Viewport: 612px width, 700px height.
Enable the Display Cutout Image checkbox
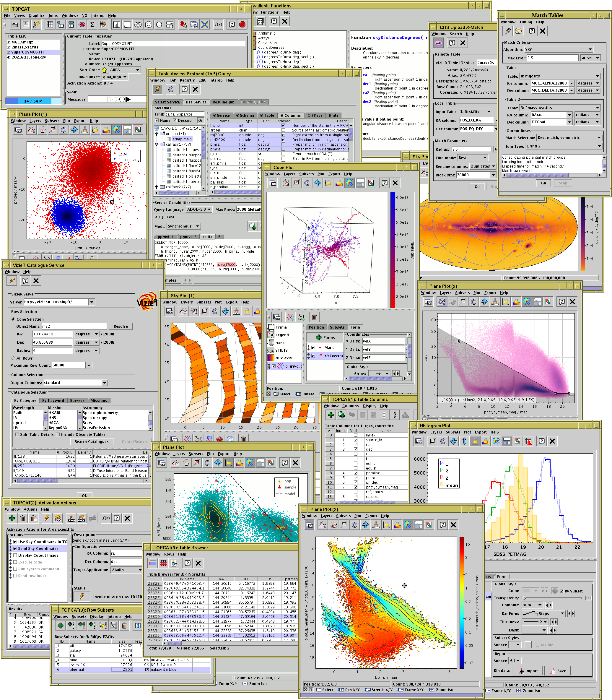tap(15, 555)
